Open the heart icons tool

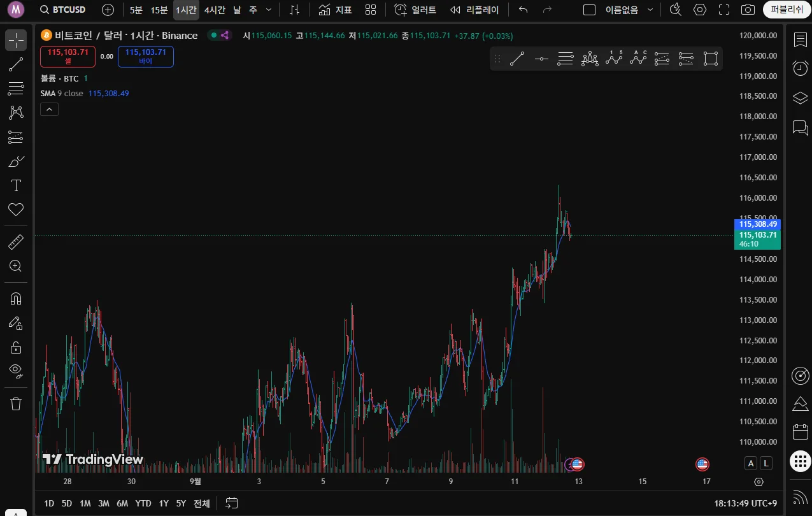point(16,210)
